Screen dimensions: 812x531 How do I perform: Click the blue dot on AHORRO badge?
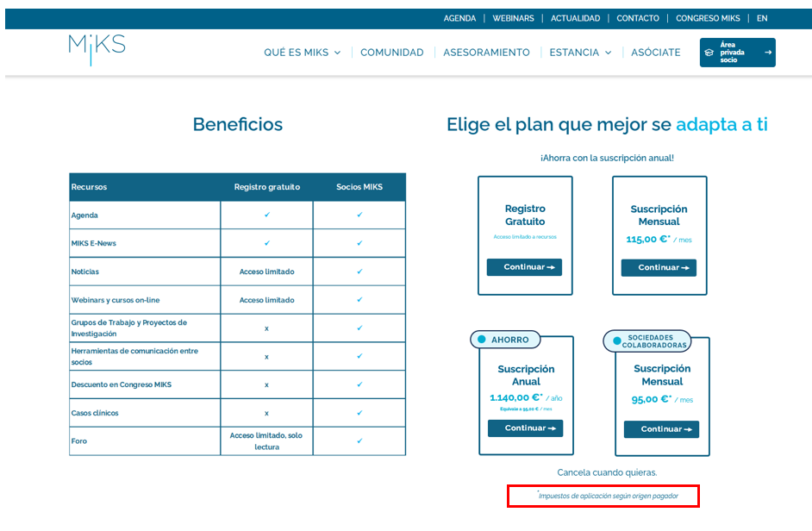coord(482,340)
